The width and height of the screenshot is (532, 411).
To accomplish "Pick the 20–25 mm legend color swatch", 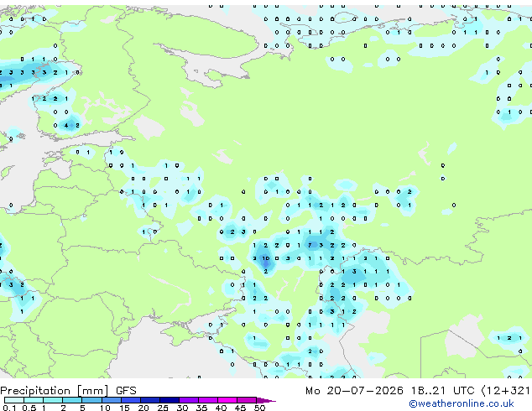I will coord(150,400).
